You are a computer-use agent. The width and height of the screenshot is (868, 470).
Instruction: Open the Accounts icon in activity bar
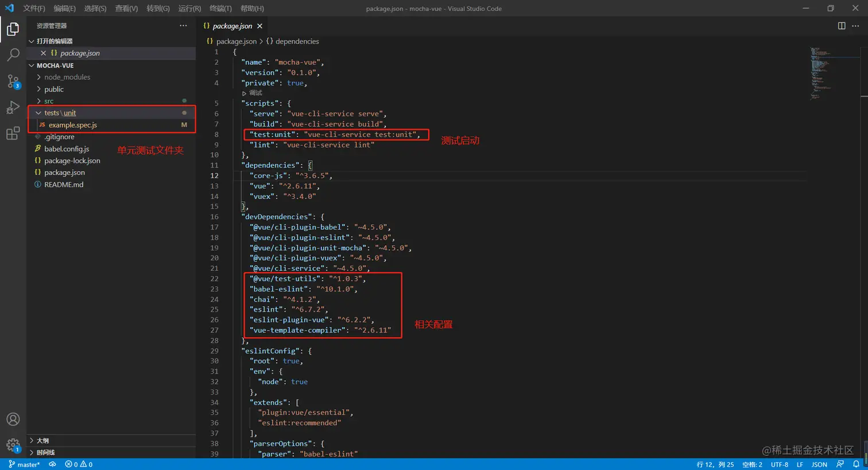pos(13,419)
